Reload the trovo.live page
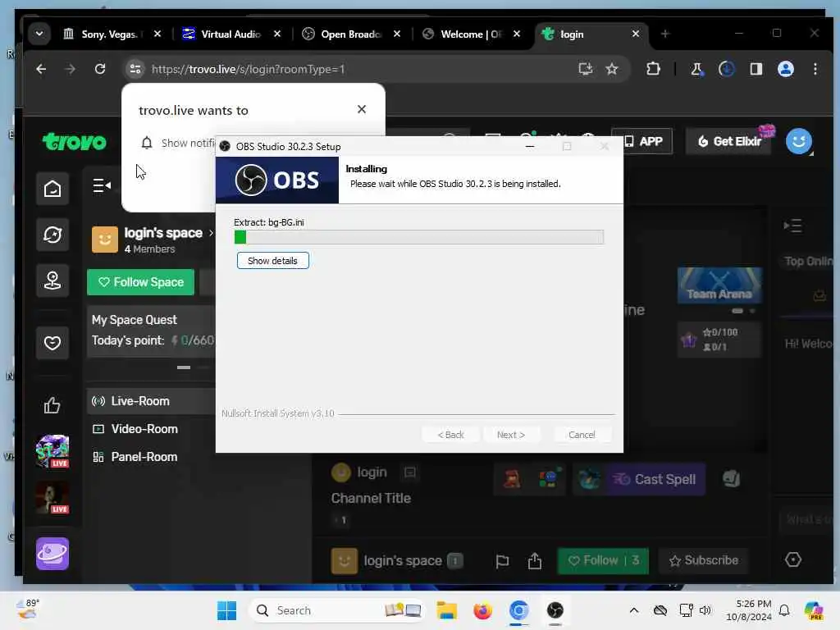 tap(100, 69)
